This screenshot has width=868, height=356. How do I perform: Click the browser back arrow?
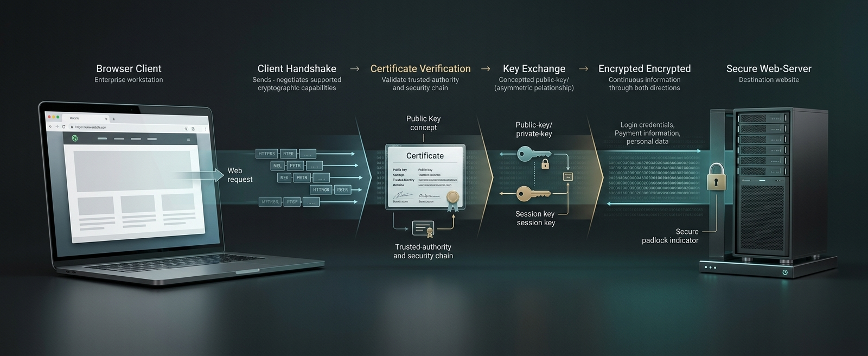(50, 126)
